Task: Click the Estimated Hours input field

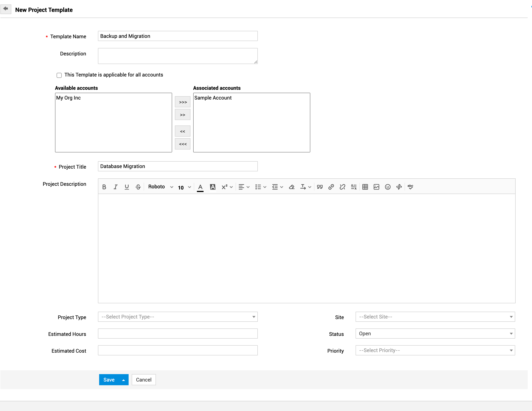Action: click(x=178, y=334)
